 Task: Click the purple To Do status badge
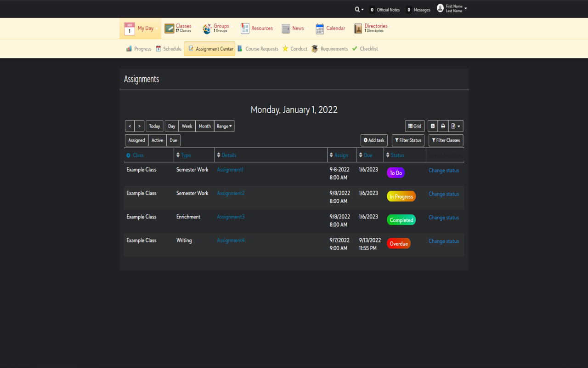pos(396,173)
